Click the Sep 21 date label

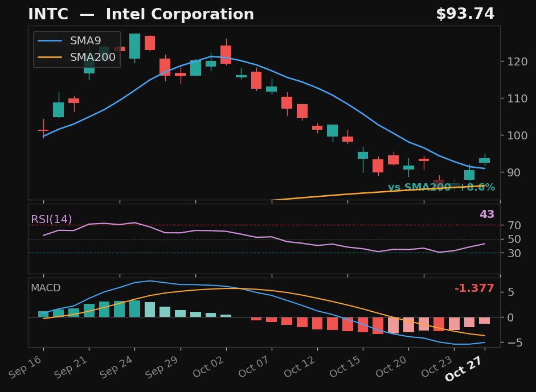(x=71, y=367)
